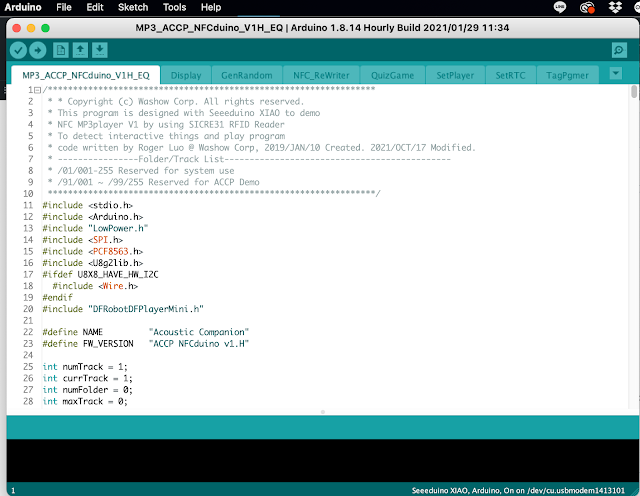This screenshot has width=640, height=496.
Task: Click the 'This program is designed' comment line
Action: (x=184, y=113)
